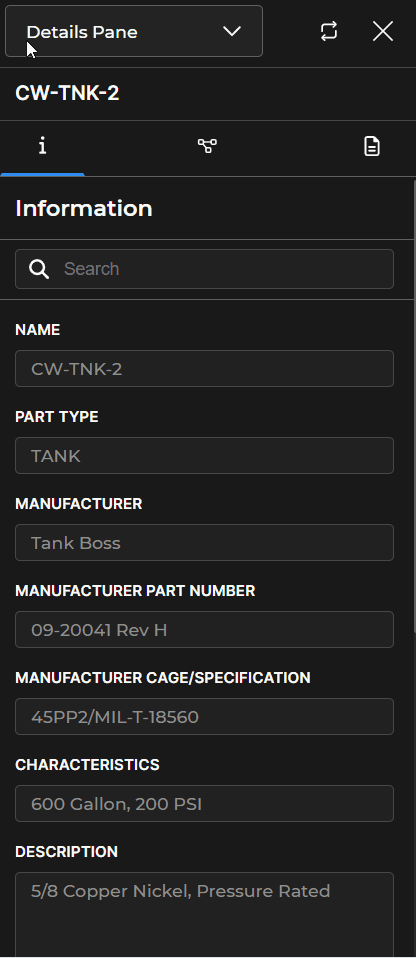Image resolution: width=416 pixels, height=958 pixels.
Task: Click the Part Type field TANK
Action: click(x=204, y=455)
